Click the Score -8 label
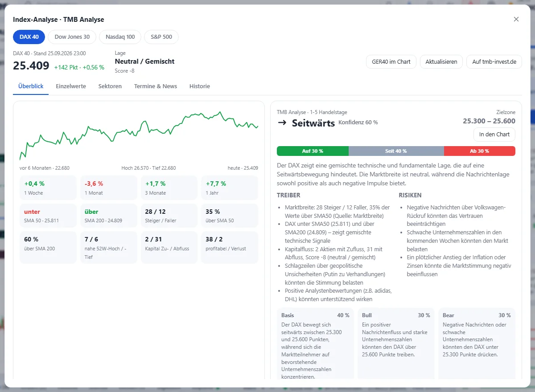The height and width of the screenshot is (392, 535). [x=125, y=71]
